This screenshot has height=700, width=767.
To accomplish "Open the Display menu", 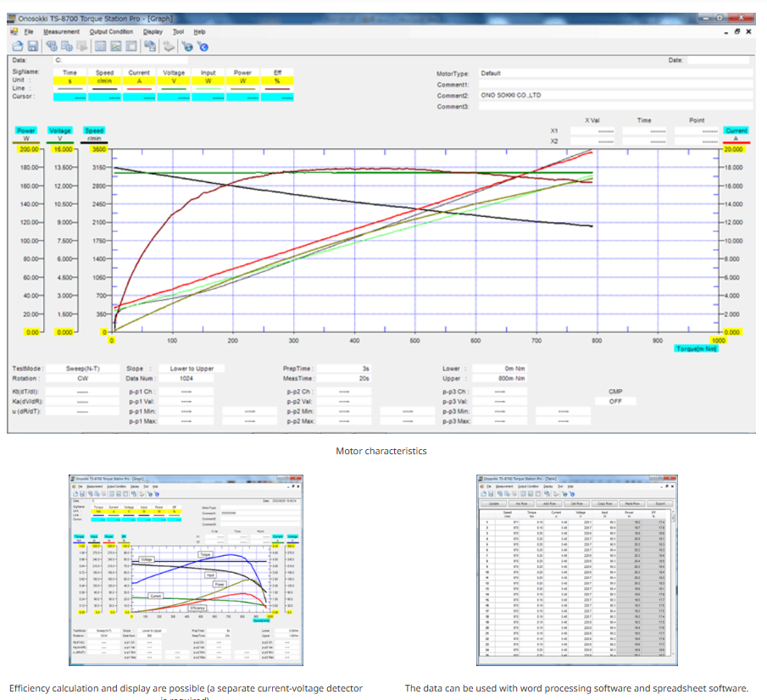I will coord(153,32).
